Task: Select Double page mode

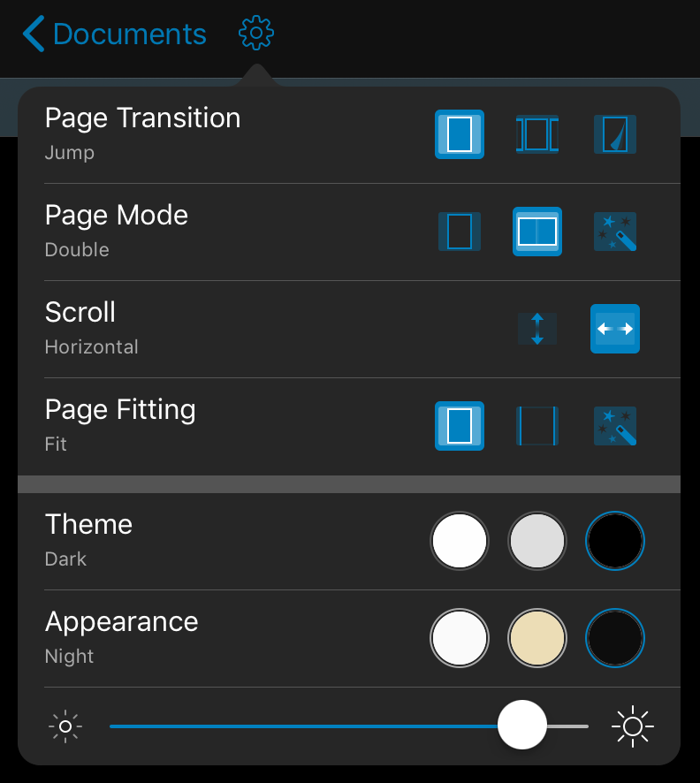Action: coord(537,232)
